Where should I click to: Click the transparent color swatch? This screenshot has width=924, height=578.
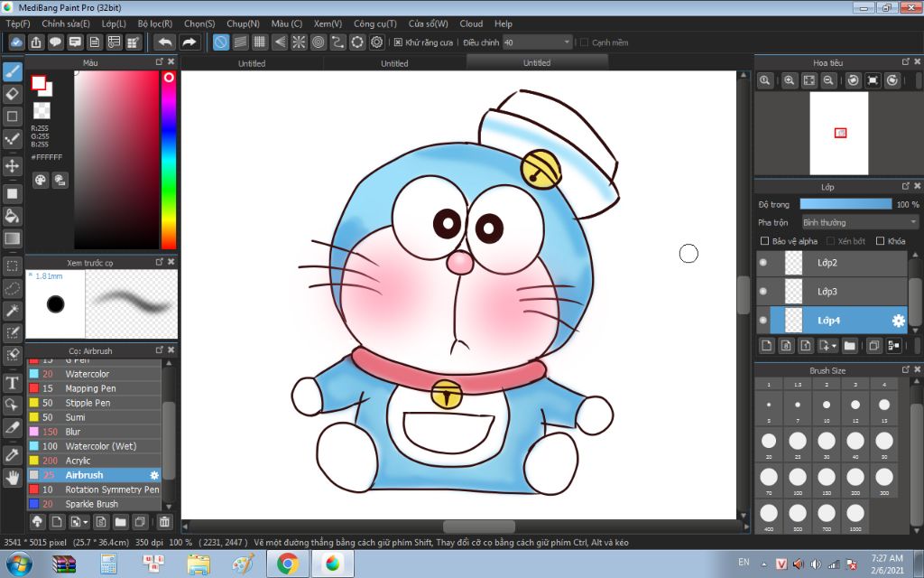point(42,110)
